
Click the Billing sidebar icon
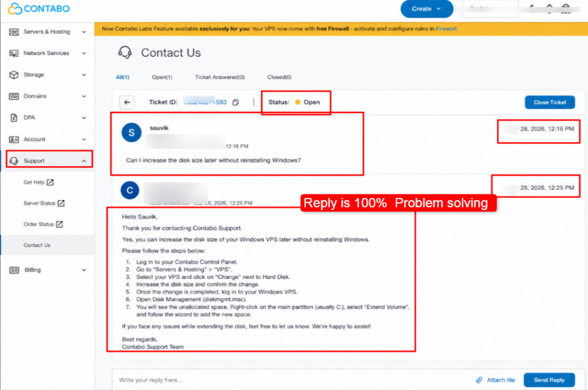click(x=14, y=270)
